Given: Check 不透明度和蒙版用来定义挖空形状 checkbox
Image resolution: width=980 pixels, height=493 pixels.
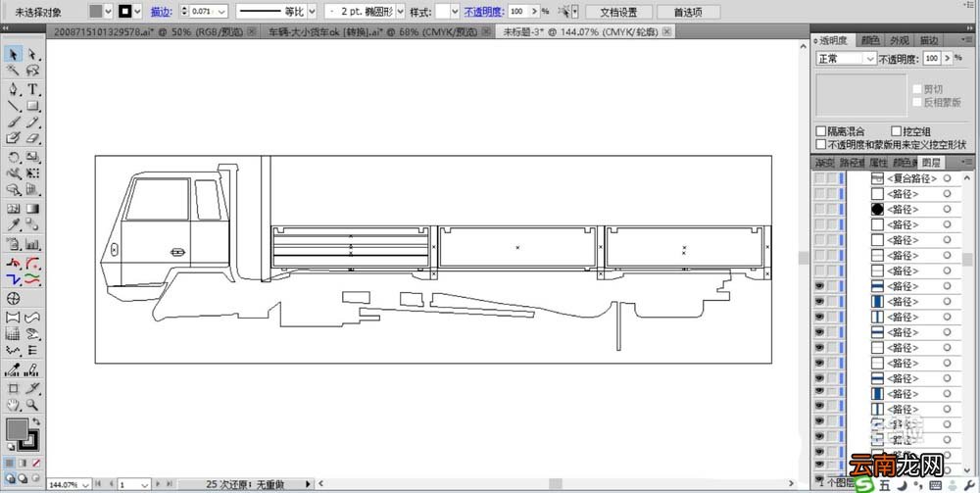Looking at the screenshot, I should pos(821,144).
